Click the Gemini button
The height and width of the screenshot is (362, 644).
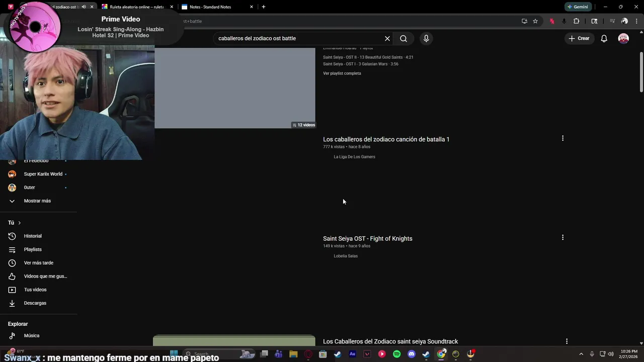tap(578, 7)
